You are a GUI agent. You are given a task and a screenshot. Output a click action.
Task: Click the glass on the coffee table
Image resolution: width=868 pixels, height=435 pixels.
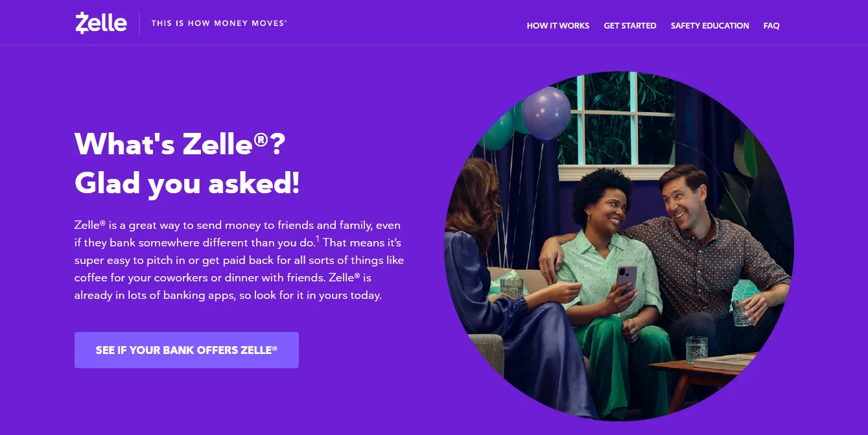(x=697, y=349)
